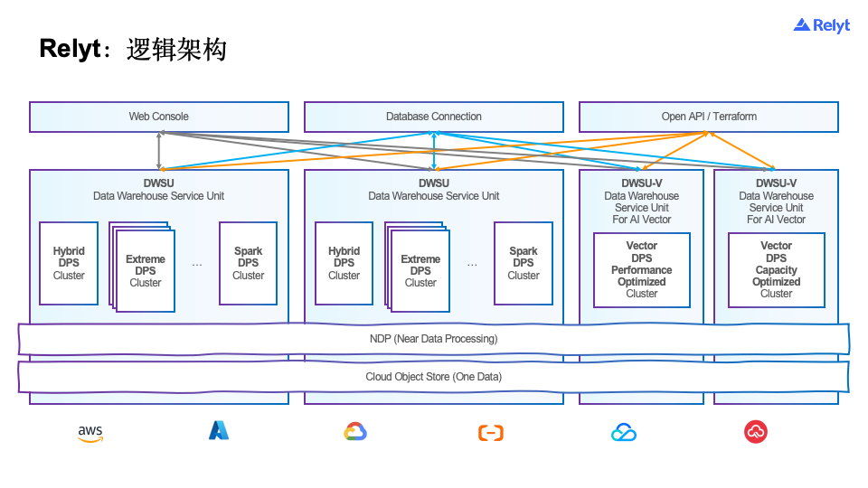Click the NDP (Near Data Processing) band
This screenshot has height=488, width=868.
[x=433, y=339]
